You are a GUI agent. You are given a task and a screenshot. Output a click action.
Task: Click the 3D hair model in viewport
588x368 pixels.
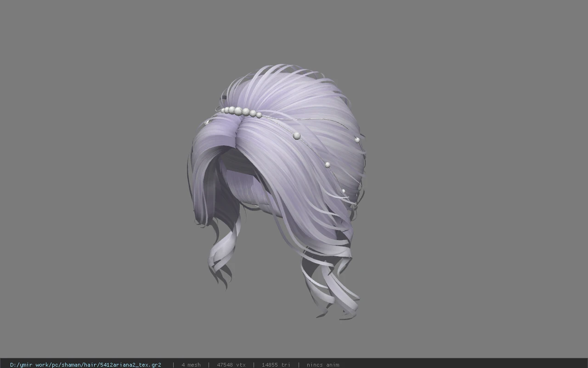point(277,191)
